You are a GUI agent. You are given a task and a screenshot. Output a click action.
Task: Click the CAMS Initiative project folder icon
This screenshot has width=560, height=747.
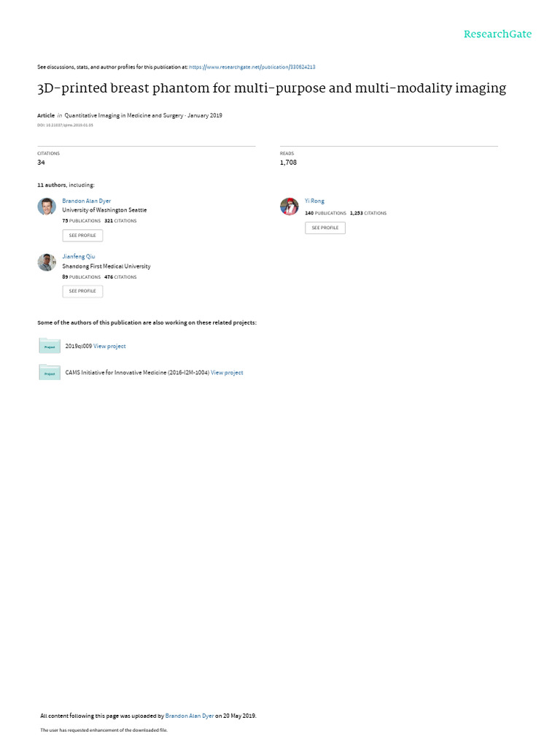(x=50, y=373)
